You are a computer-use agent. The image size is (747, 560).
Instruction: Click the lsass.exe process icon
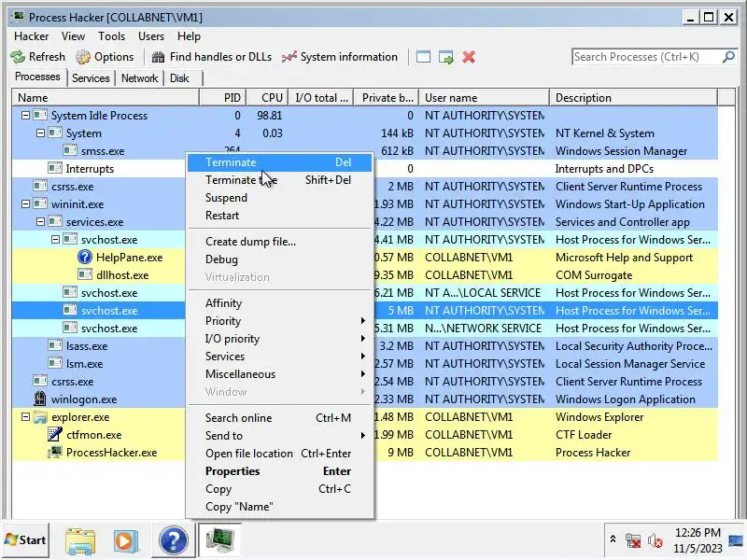click(x=55, y=345)
